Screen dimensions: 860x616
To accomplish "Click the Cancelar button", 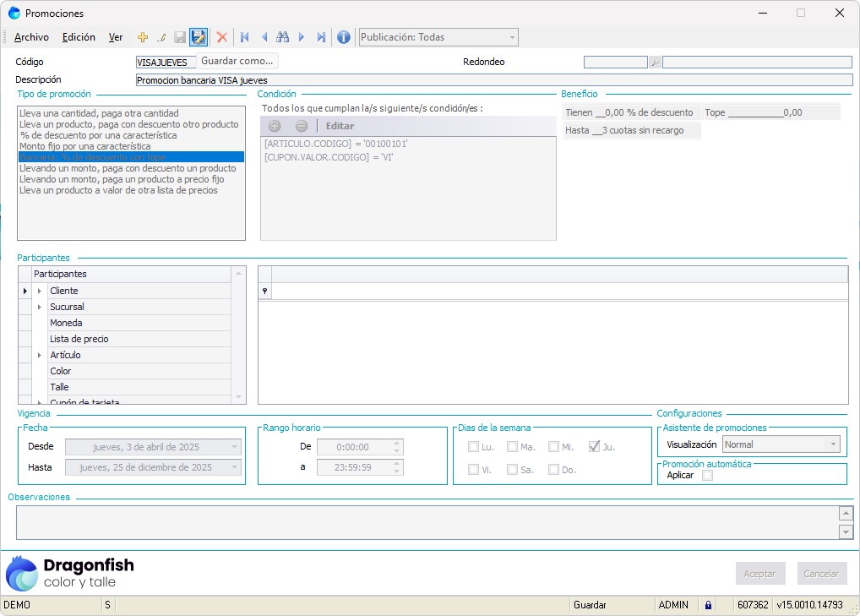I will coord(821,574).
